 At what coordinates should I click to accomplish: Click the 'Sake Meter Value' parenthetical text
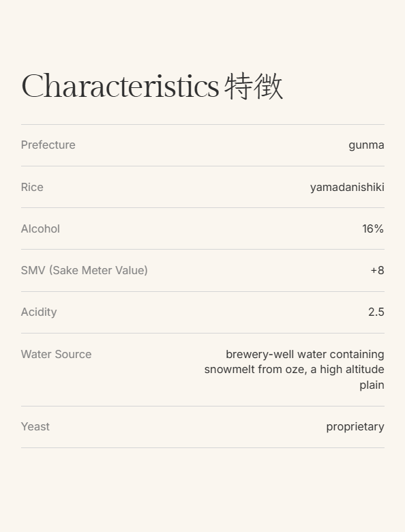coord(98,270)
